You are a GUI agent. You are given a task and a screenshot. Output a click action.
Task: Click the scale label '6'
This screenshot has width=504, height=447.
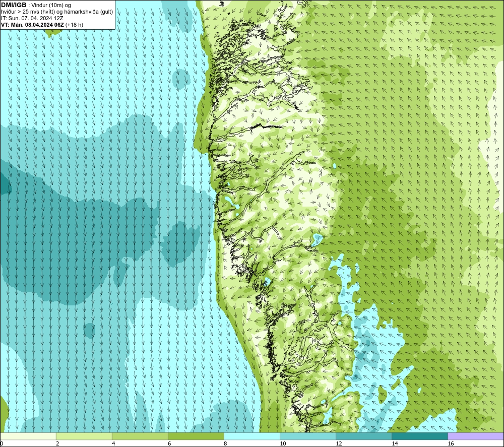tap(169, 444)
